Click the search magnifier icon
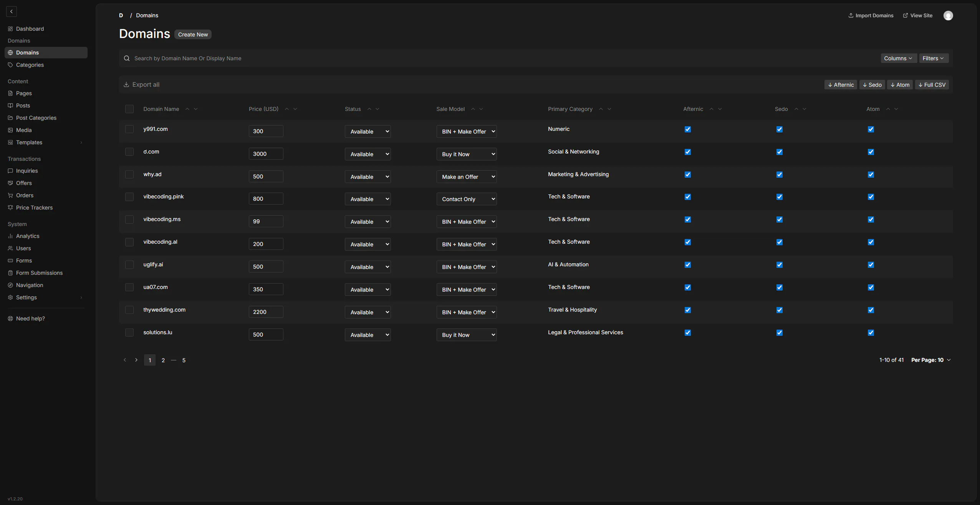 coord(127,58)
